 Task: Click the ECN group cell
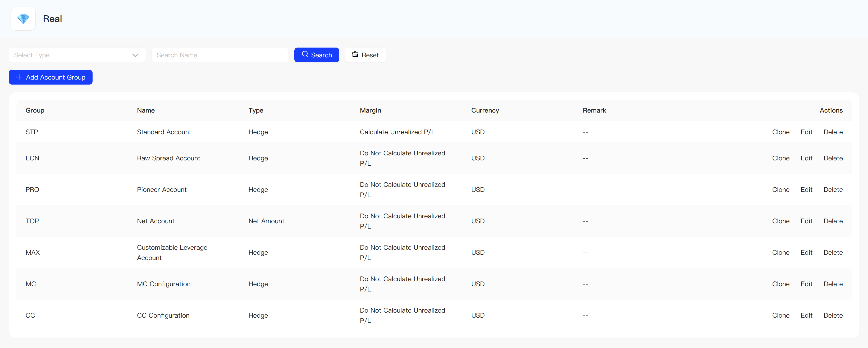(32, 158)
